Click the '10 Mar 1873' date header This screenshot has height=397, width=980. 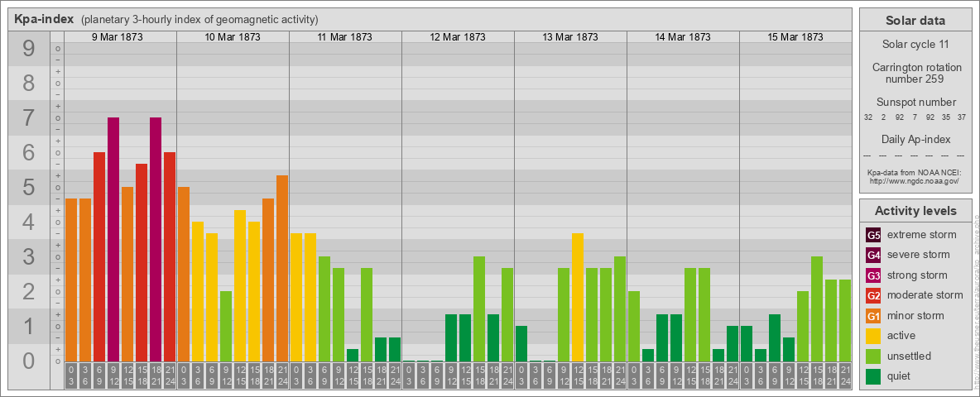pyautogui.click(x=233, y=37)
